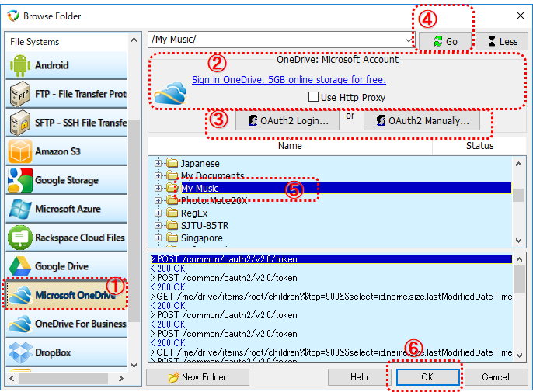Open the Sign in OneDrive link
The width and height of the screenshot is (533, 392).
pos(289,79)
